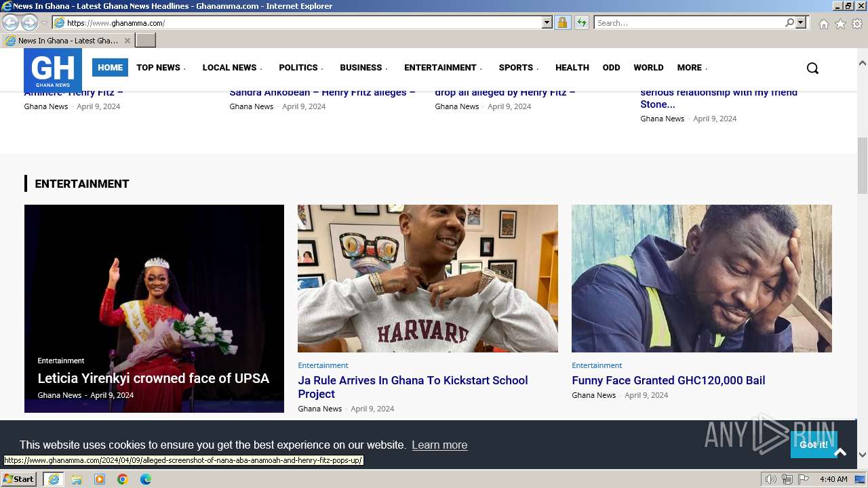Open File Explorer from the taskbar
The width and height of the screenshot is (868, 488).
pos(77,479)
